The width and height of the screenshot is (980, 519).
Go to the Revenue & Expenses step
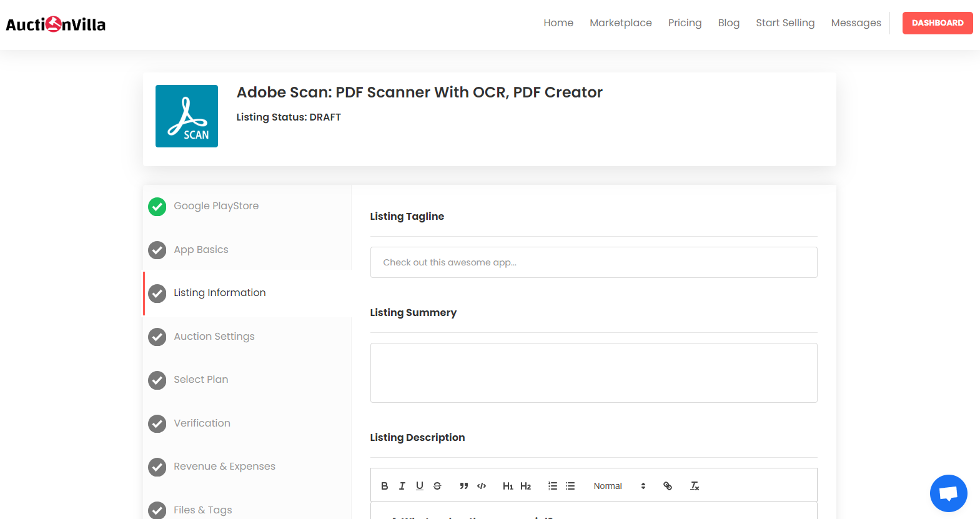pos(224,466)
